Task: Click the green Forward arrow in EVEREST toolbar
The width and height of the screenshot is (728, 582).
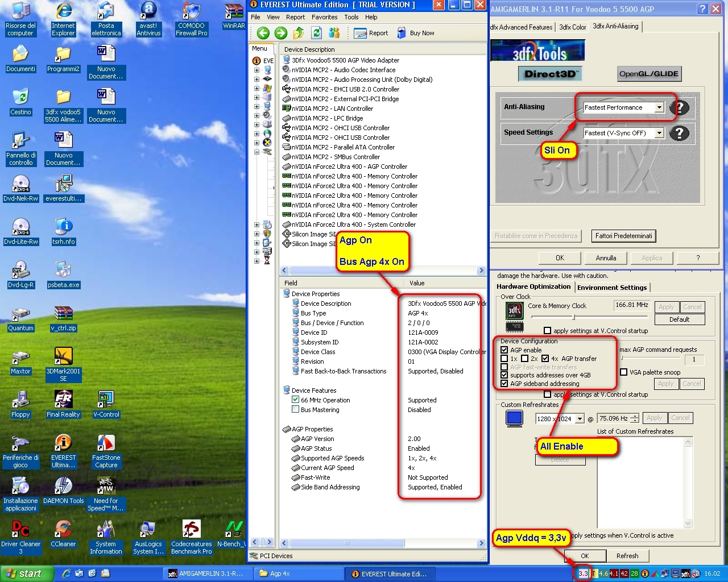Action: (281, 33)
